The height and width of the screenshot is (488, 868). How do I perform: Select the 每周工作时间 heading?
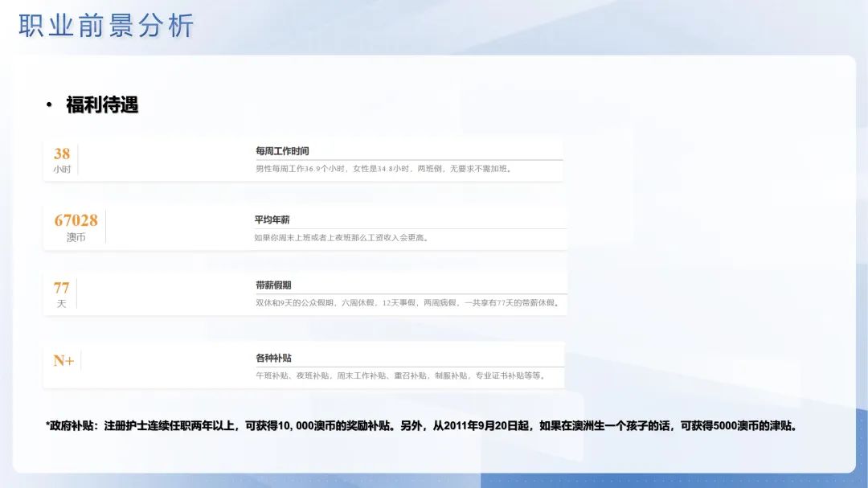pyautogui.click(x=282, y=150)
